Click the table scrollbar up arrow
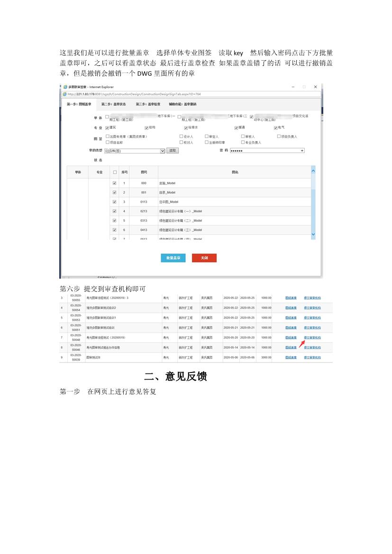392x554 pixels. click(x=313, y=171)
